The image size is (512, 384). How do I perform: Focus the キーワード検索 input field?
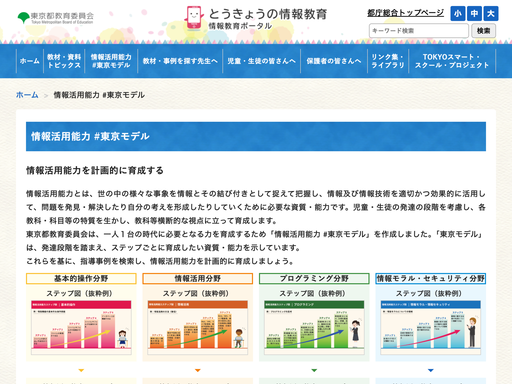[419, 31]
